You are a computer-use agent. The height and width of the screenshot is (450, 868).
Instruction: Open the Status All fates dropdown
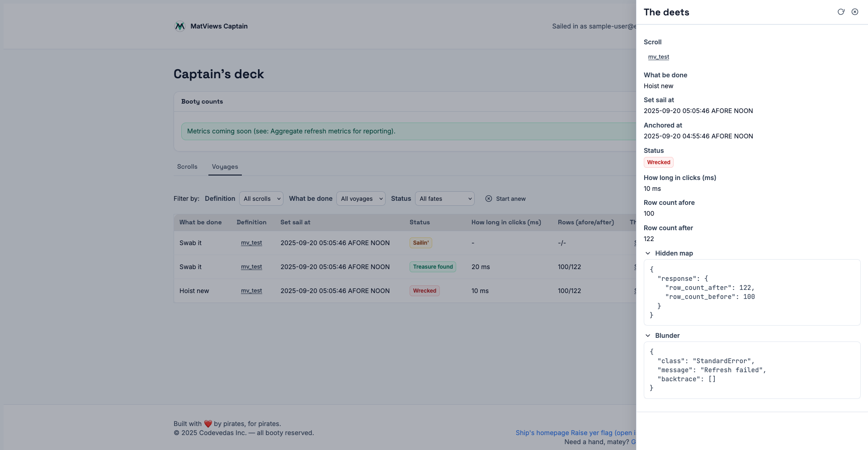point(445,199)
